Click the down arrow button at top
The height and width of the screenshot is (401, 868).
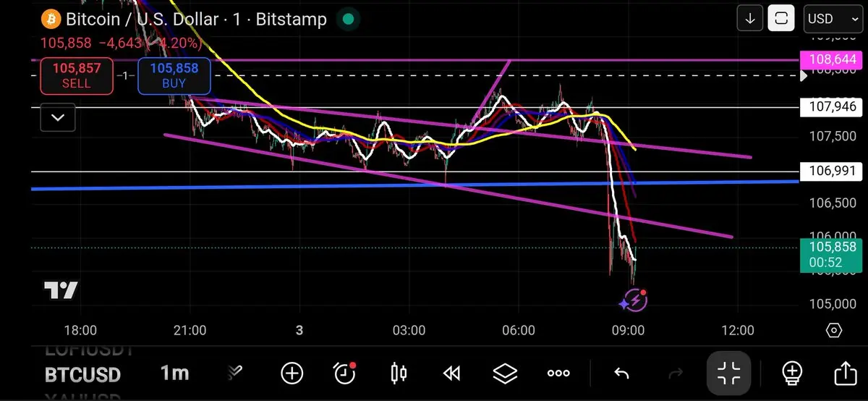click(x=750, y=19)
